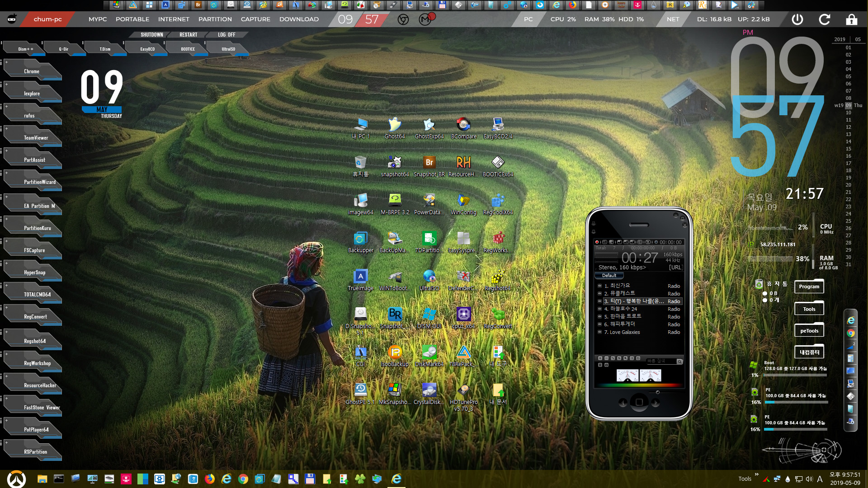
Task: Open the INTERNET menu
Action: [174, 19]
